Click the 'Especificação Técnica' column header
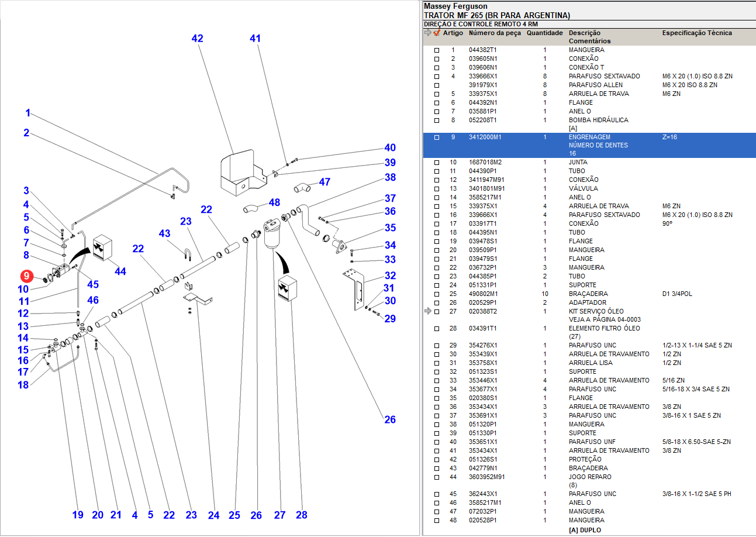 click(696, 33)
